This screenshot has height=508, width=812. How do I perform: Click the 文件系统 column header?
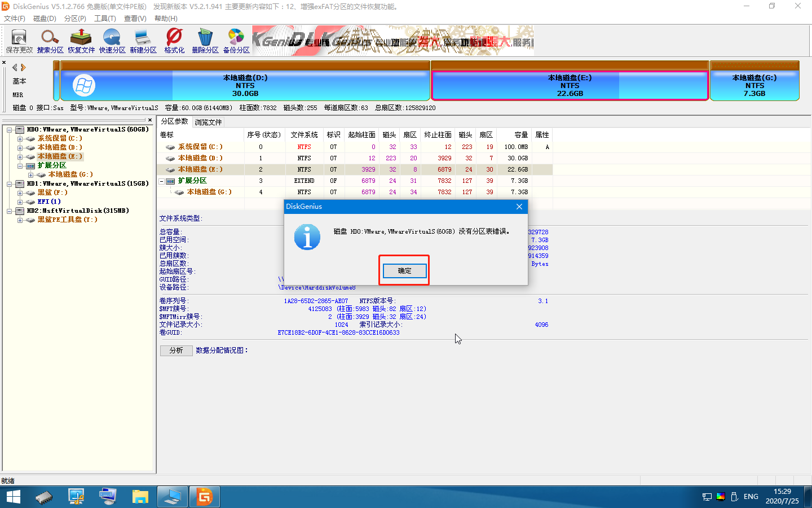[x=304, y=135]
